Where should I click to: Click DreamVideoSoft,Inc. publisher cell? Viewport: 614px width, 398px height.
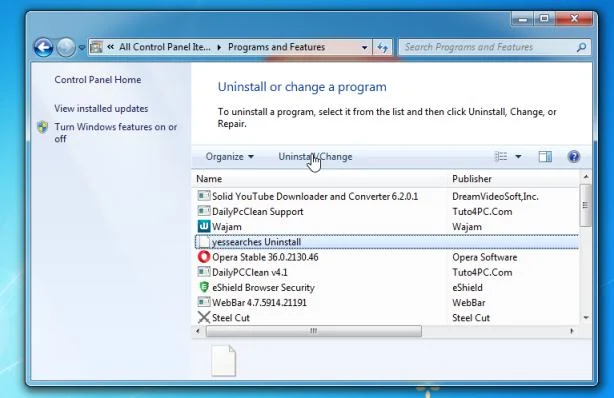pos(495,196)
